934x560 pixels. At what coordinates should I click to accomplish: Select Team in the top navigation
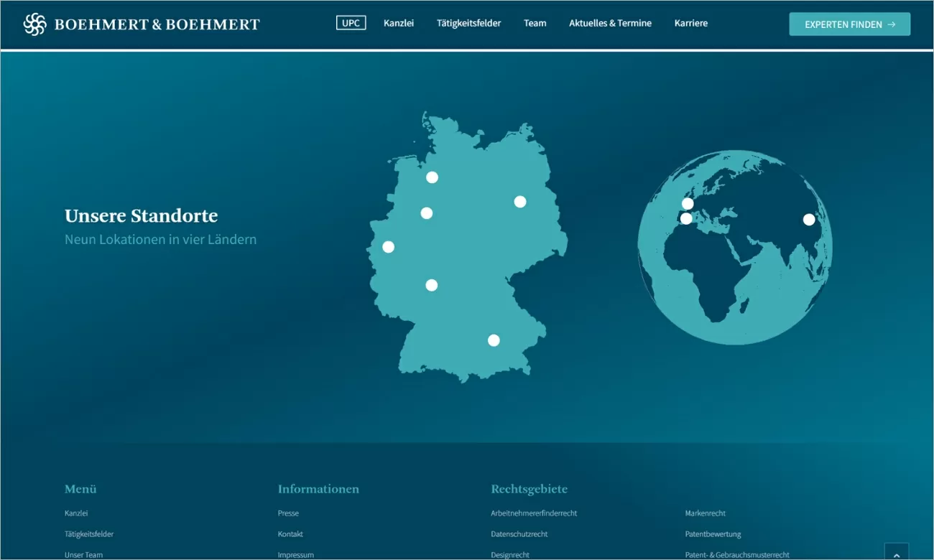[535, 22]
